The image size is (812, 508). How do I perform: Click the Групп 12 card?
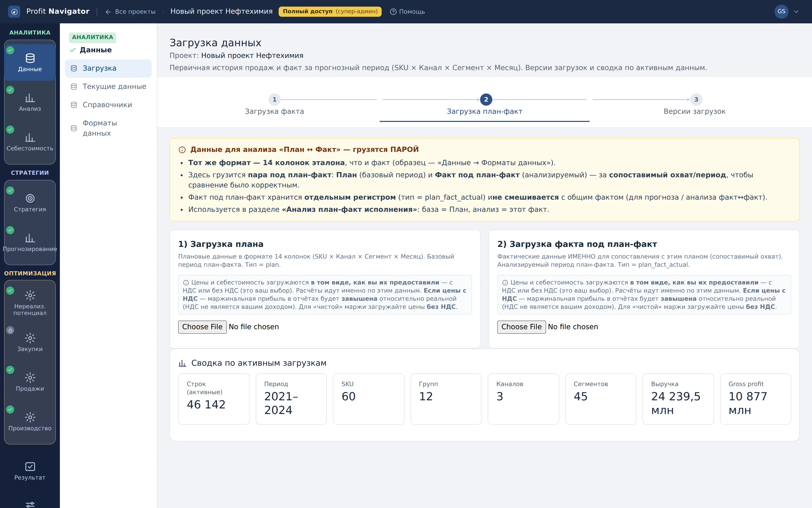tap(446, 399)
